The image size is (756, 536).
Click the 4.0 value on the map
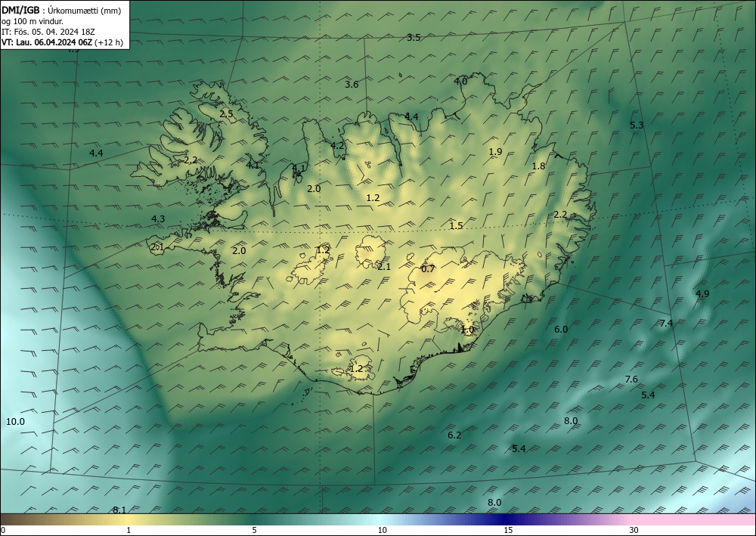tap(460, 82)
